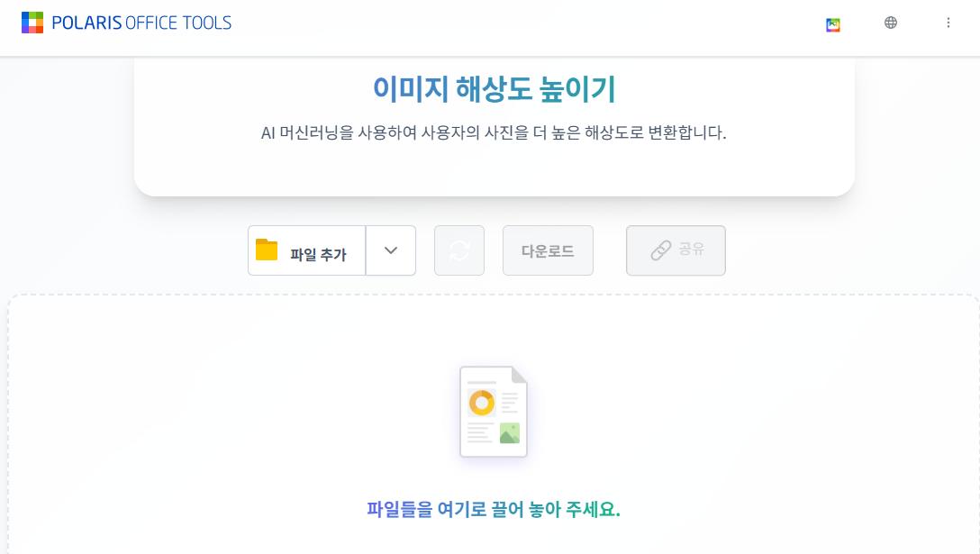Open the globe language selector
Viewport: 980px width, 554px height.
891,23
